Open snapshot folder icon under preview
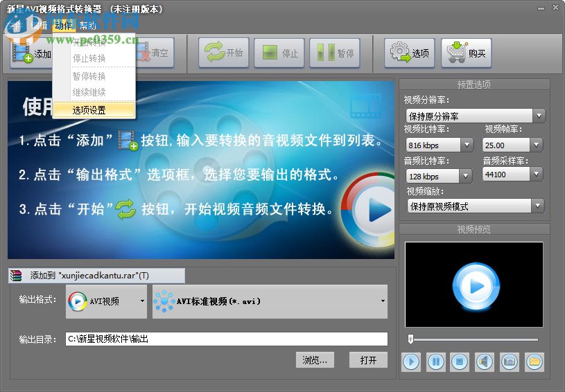565x392 pixels. pos(534,362)
